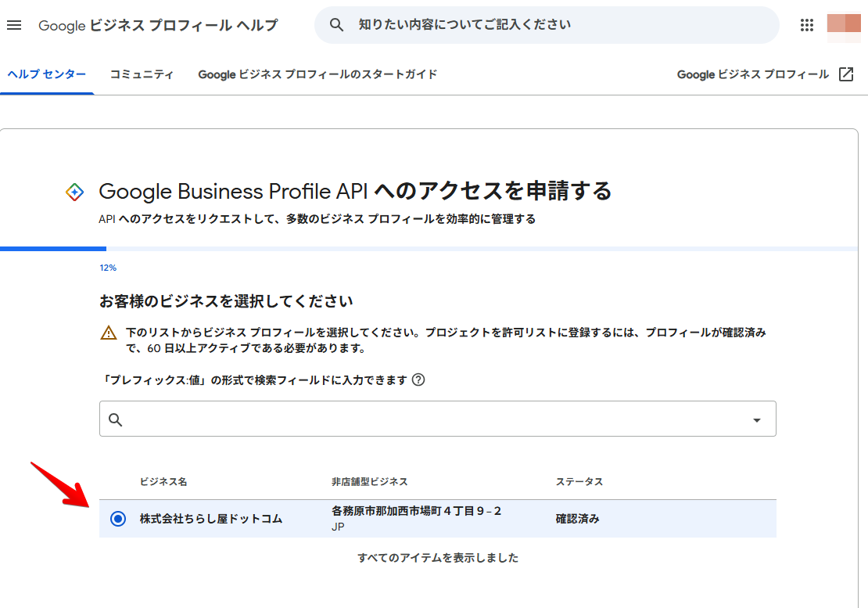Click the ステータス column header
Screen dimensions: 868x608
(x=579, y=482)
